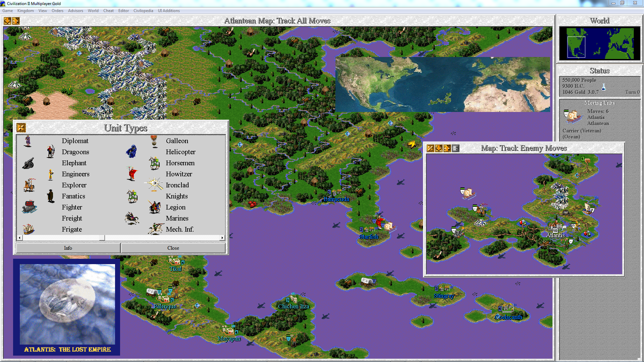This screenshot has width=644, height=362.
Task: Click the World minimap view rectangle
Action: click(576, 47)
